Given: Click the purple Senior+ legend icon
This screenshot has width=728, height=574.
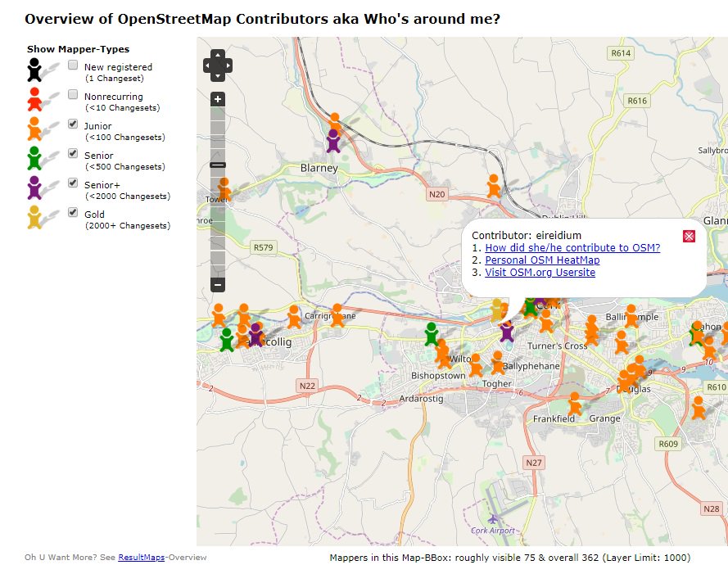Looking at the screenshot, I should click(x=34, y=188).
